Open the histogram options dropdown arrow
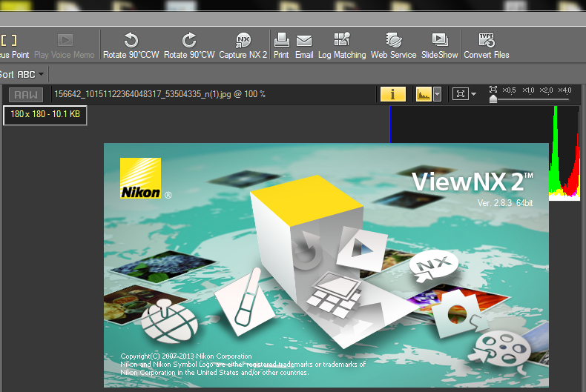 [x=438, y=94]
